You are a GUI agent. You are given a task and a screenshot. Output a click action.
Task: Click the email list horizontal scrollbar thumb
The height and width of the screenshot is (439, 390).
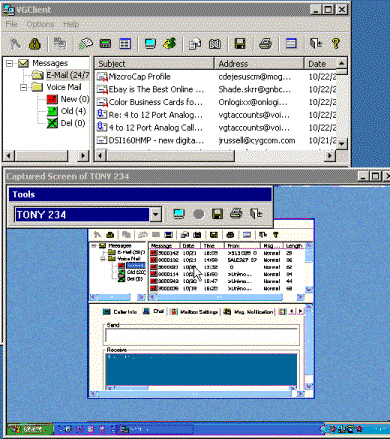click(x=170, y=155)
